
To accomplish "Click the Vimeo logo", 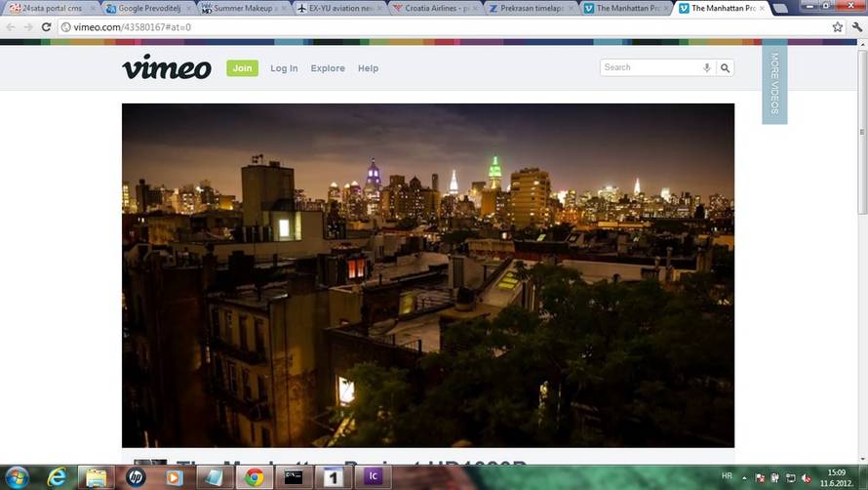I will (x=167, y=67).
